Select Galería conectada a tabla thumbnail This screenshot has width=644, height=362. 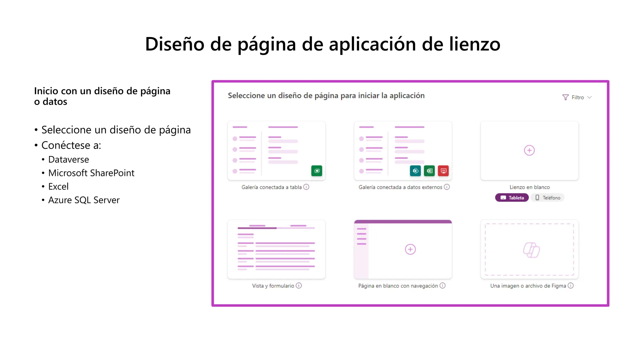pyautogui.click(x=276, y=151)
